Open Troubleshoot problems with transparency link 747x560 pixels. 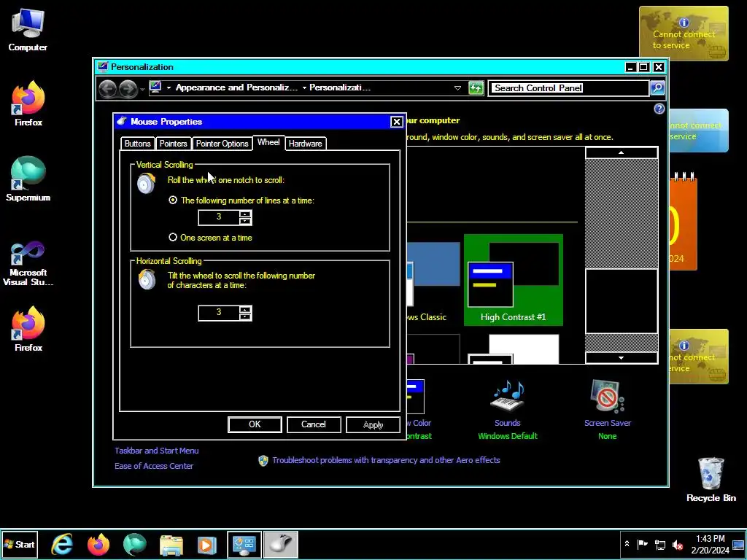pyautogui.click(x=386, y=460)
